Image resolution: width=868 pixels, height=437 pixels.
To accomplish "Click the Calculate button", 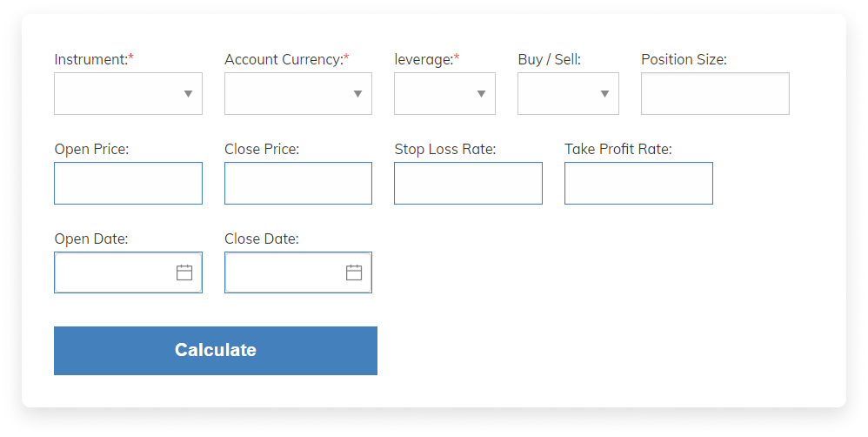I will tap(216, 351).
